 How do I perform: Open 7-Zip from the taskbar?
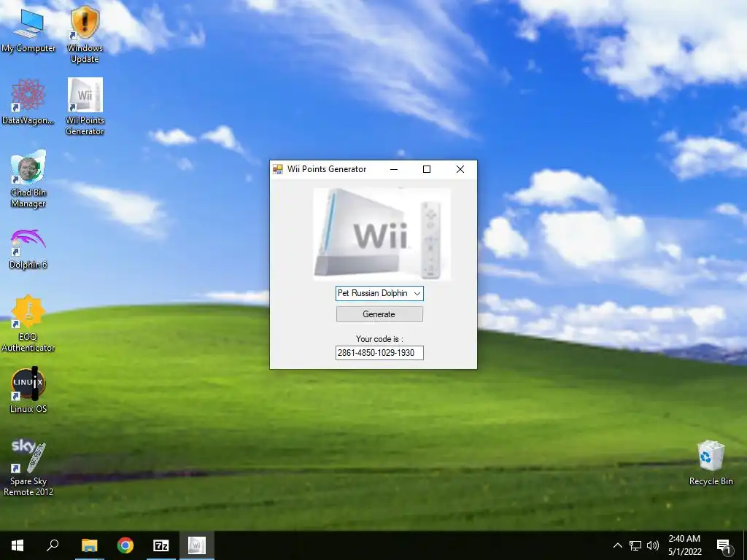coord(161,545)
